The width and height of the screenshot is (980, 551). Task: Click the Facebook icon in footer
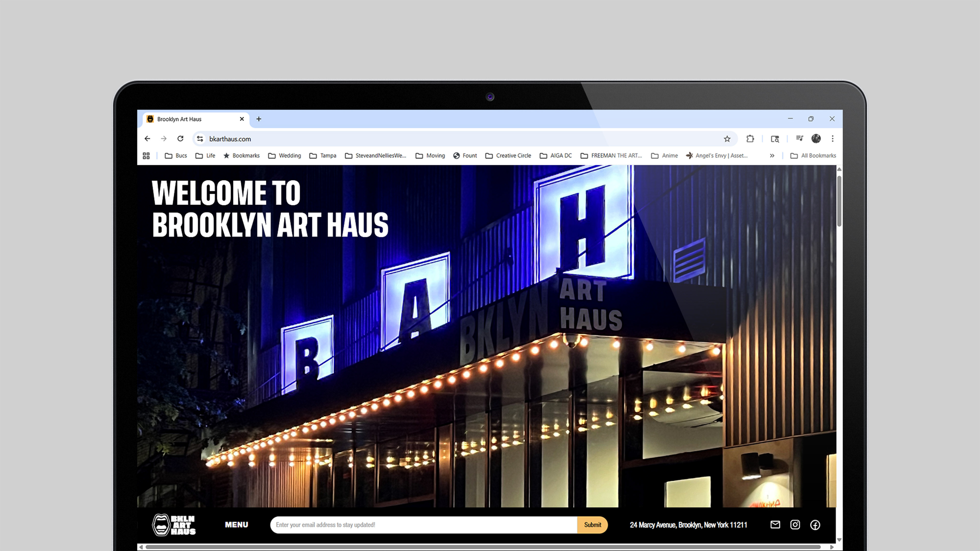[x=815, y=525]
